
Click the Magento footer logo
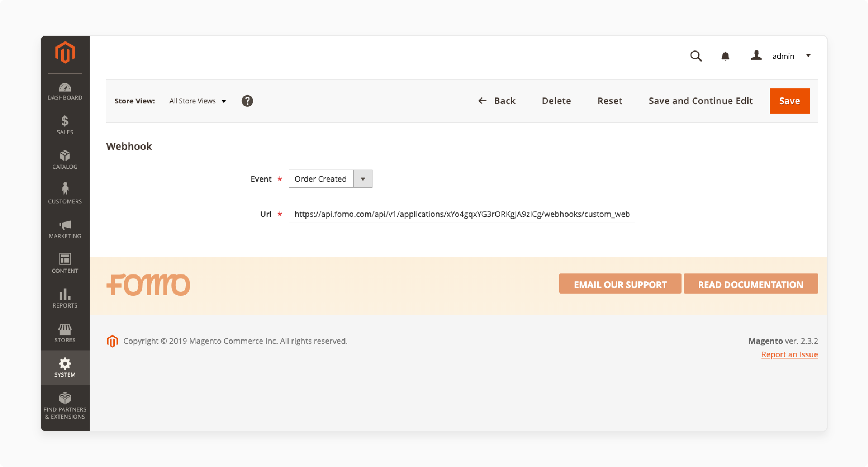112,341
